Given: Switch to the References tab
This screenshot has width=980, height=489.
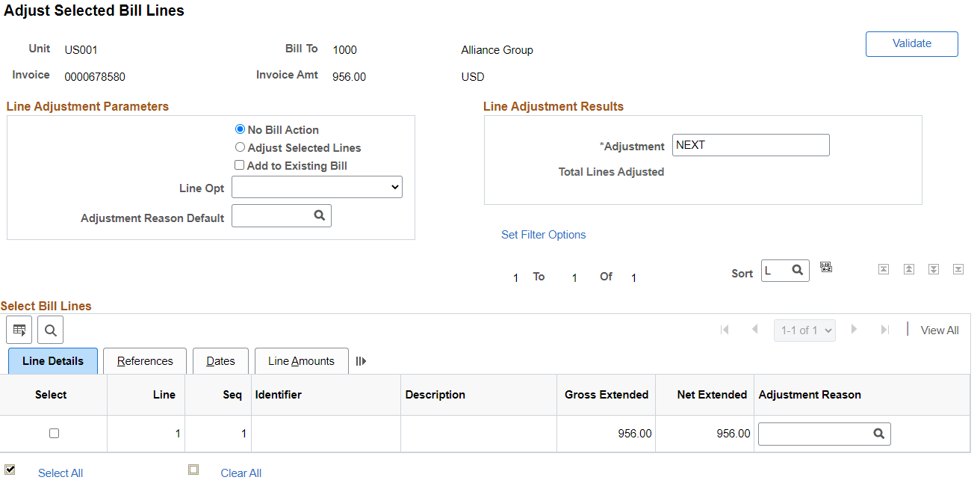Looking at the screenshot, I should pyautogui.click(x=144, y=361).
